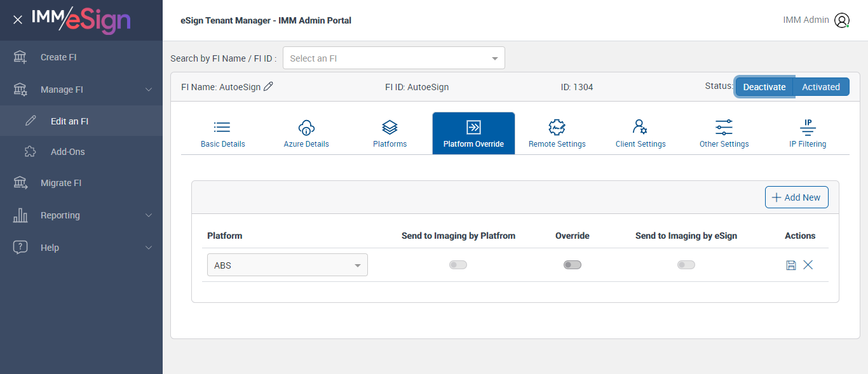The image size is (868, 374).
Task: Open the Other Settings tab
Action: click(x=724, y=133)
